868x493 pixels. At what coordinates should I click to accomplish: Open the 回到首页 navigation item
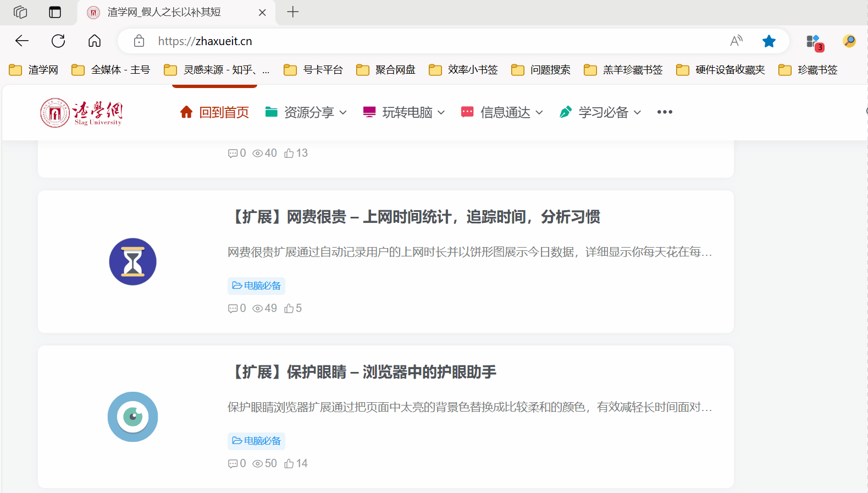[214, 112]
